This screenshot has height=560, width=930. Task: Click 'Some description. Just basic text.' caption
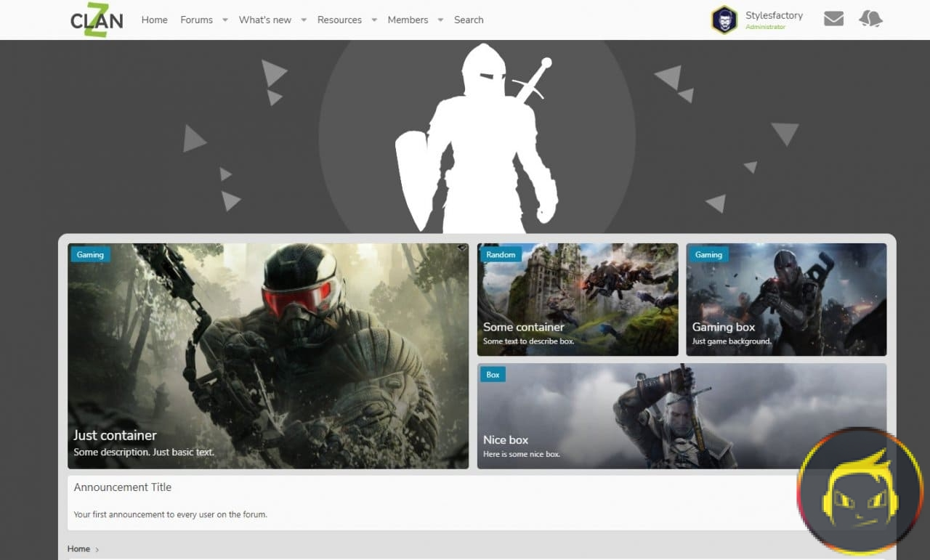(144, 453)
